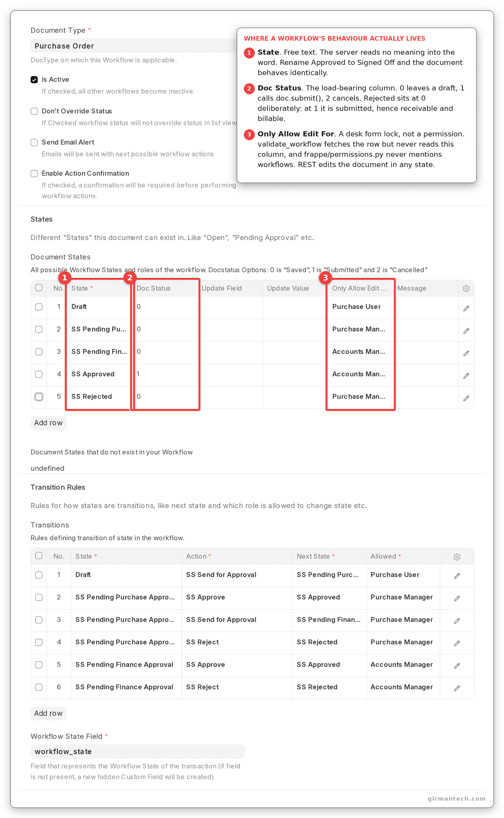Screen dimensions: 504x818
Task: Click Update Value column header
Action: [288, 288]
